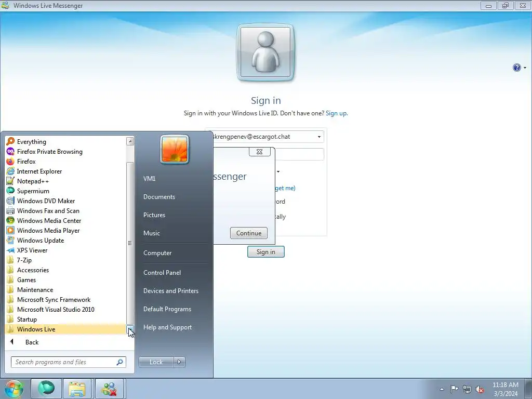Launch the Windows Media Player icon
The width and height of the screenshot is (532, 399).
click(10, 230)
